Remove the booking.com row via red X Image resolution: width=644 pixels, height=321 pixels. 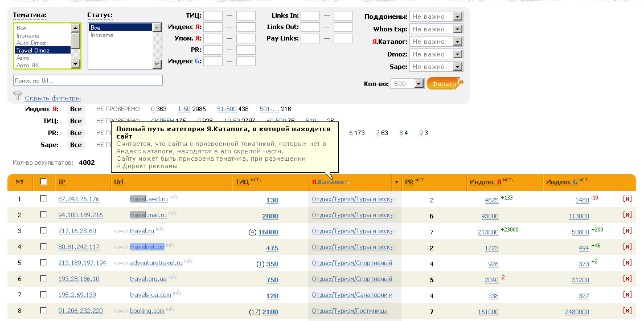(x=627, y=311)
